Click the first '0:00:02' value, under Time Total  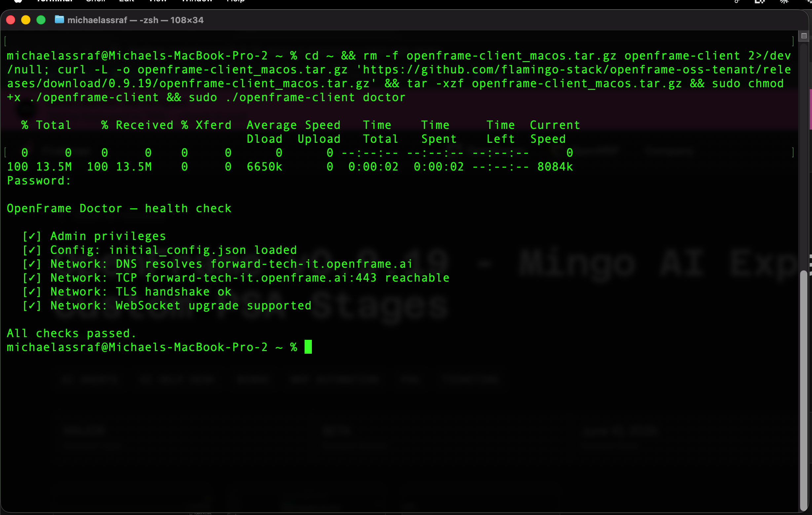click(373, 166)
